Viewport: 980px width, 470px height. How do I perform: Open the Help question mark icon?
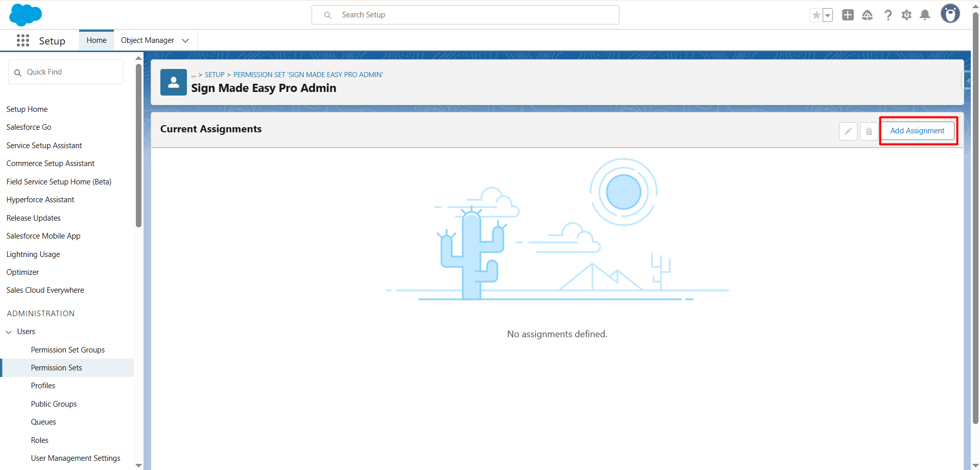(x=888, y=15)
